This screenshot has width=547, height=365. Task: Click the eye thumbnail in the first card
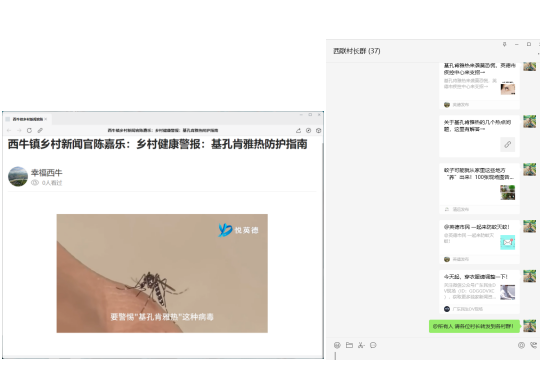point(508,88)
